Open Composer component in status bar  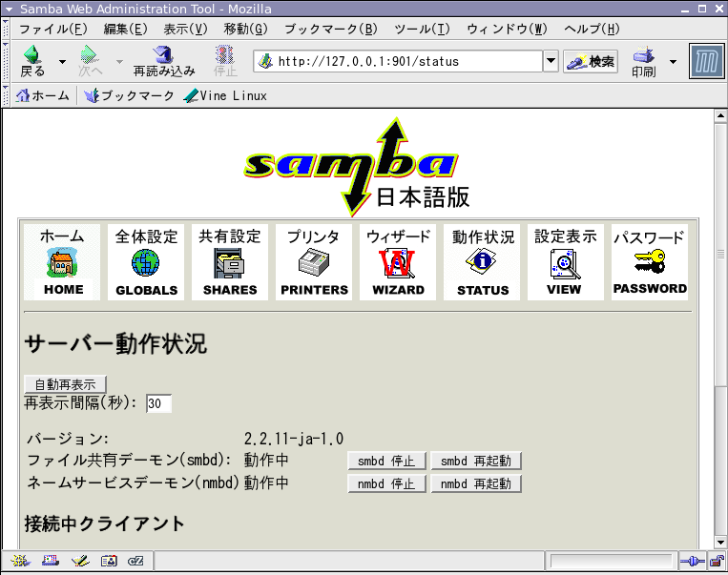[x=80, y=561]
